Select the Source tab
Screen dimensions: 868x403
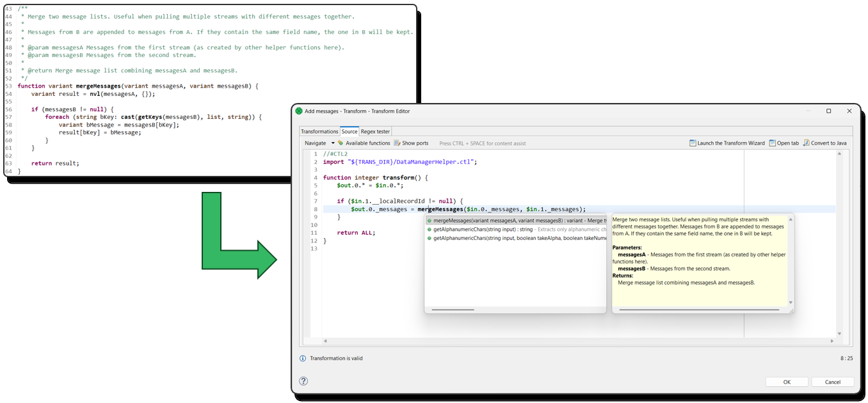(x=350, y=131)
